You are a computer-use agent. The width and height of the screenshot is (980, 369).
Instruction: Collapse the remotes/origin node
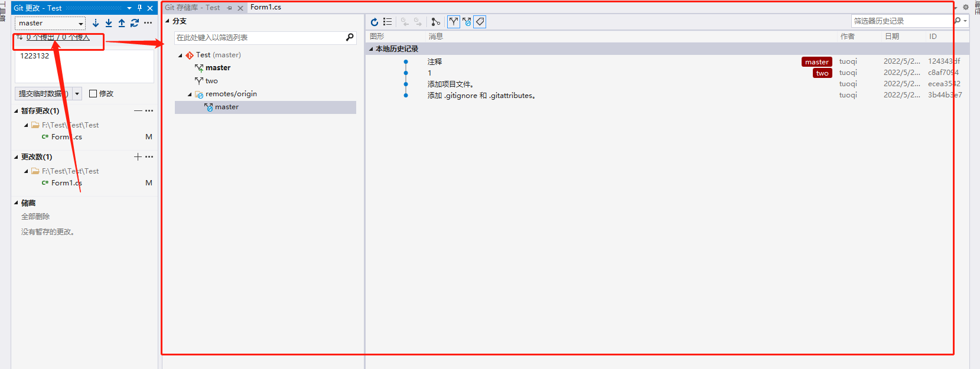tap(190, 94)
